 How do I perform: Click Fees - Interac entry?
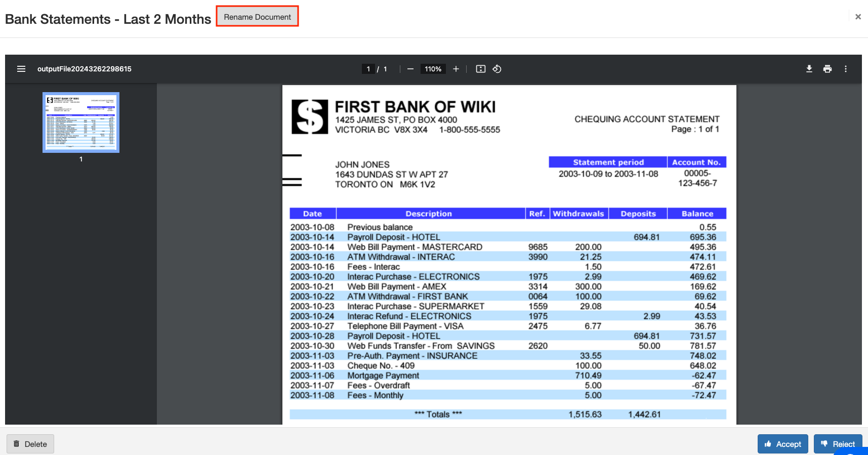point(374,267)
